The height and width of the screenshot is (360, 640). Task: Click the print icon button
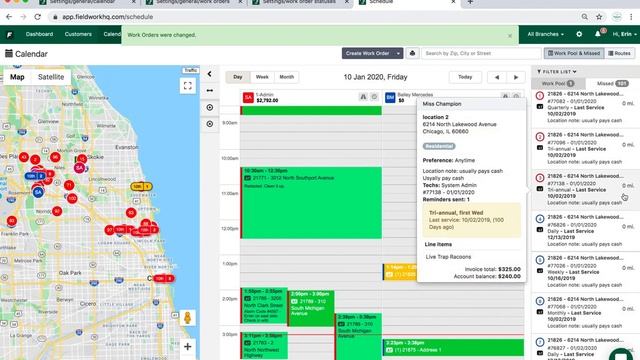coord(412,53)
